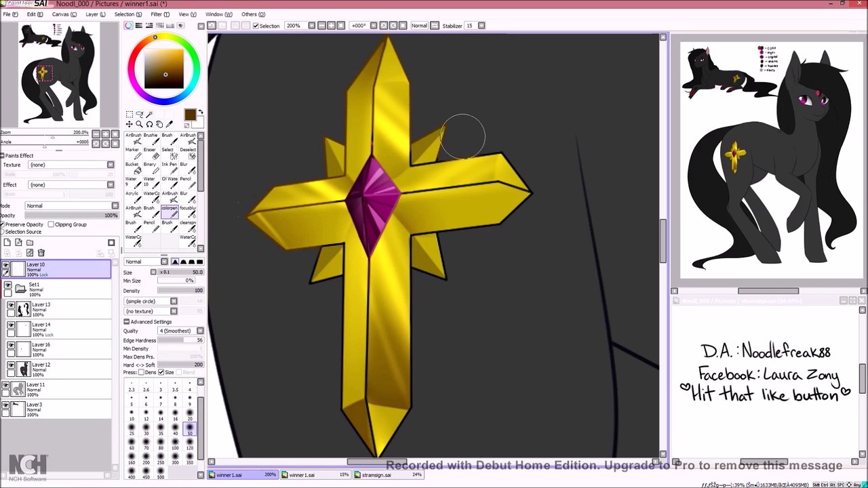Adjust the layer Opacity slider
Viewport: 868px width, 488px height.
coord(71,215)
